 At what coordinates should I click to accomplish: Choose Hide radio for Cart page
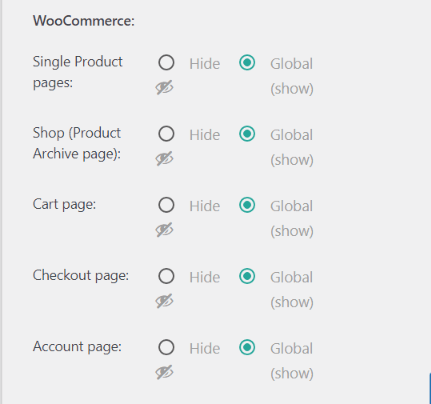click(x=166, y=205)
